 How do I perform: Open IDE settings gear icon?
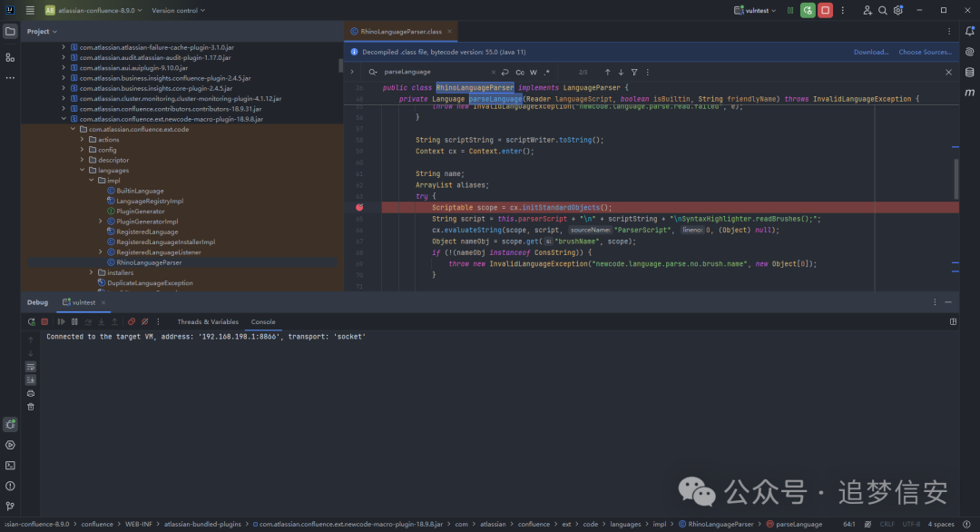[898, 10]
